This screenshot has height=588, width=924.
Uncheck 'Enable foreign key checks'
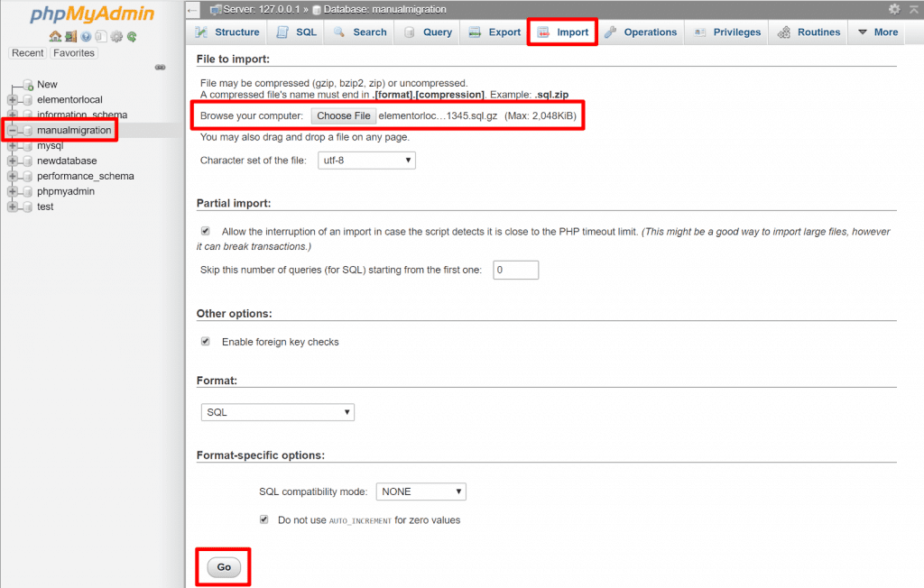pos(207,341)
